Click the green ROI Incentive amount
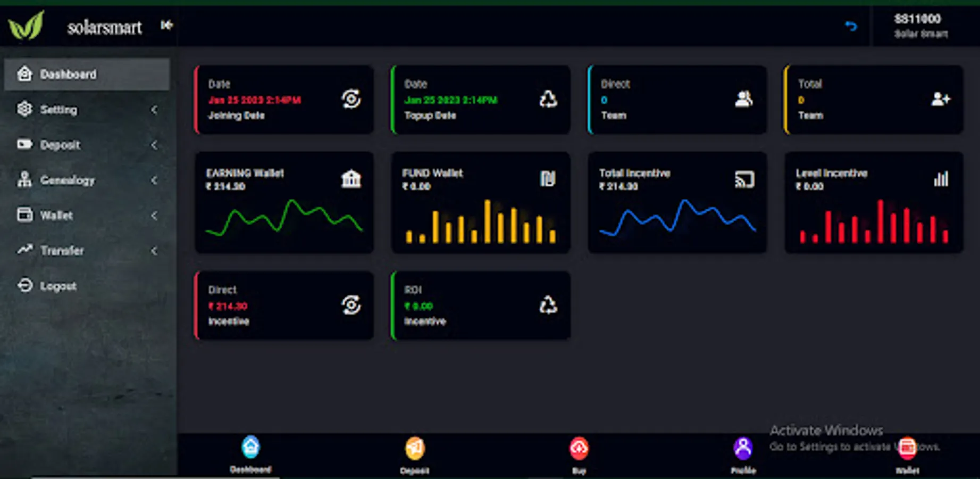Image resolution: width=980 pixels, height=479 pixels. pyautogui.click(x=418, y=306)
